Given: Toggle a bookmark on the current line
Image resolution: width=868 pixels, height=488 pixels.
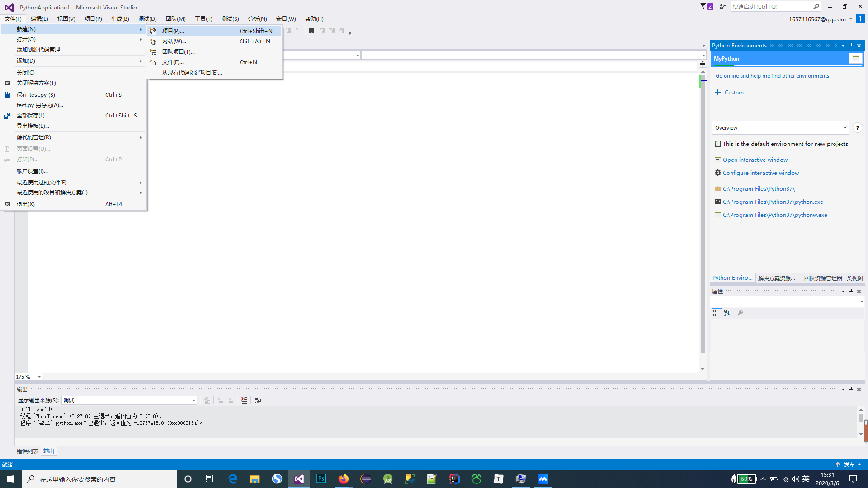Looking at the screenshot, I should tap(311, 30).
